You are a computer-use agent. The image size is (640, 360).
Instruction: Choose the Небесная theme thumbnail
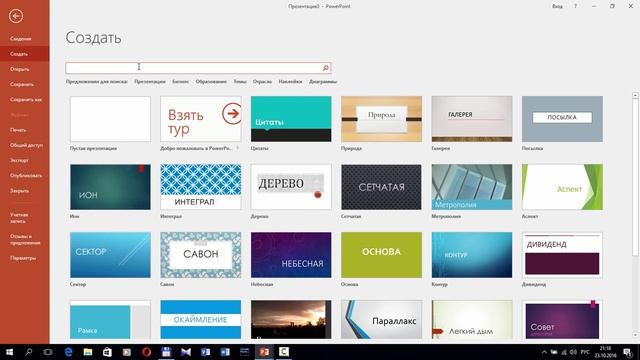[291, 255]
